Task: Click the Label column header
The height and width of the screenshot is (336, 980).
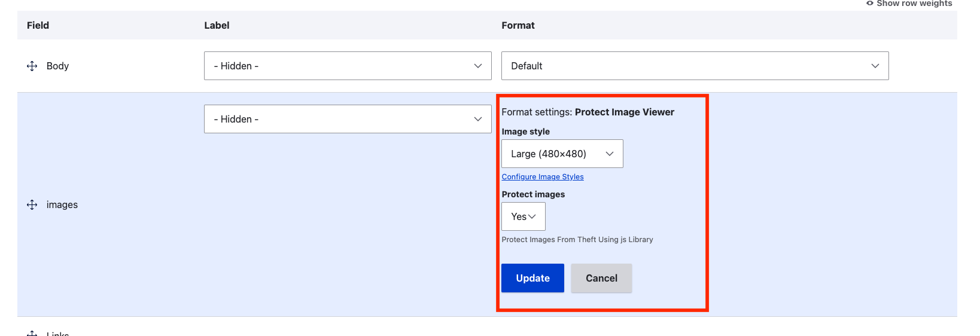Action: 217,25
